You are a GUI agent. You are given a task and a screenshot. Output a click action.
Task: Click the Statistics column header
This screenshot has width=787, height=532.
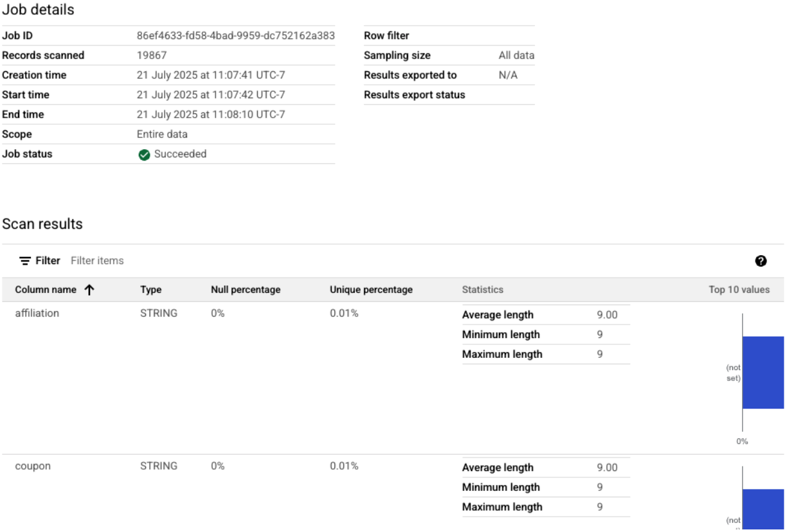pyautogui.click(x=482, y=290)
